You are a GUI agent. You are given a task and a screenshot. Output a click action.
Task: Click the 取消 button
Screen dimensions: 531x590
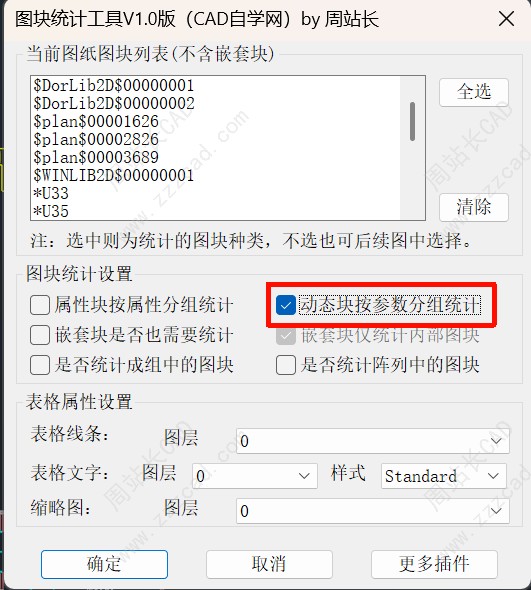(x=269, y=564)
